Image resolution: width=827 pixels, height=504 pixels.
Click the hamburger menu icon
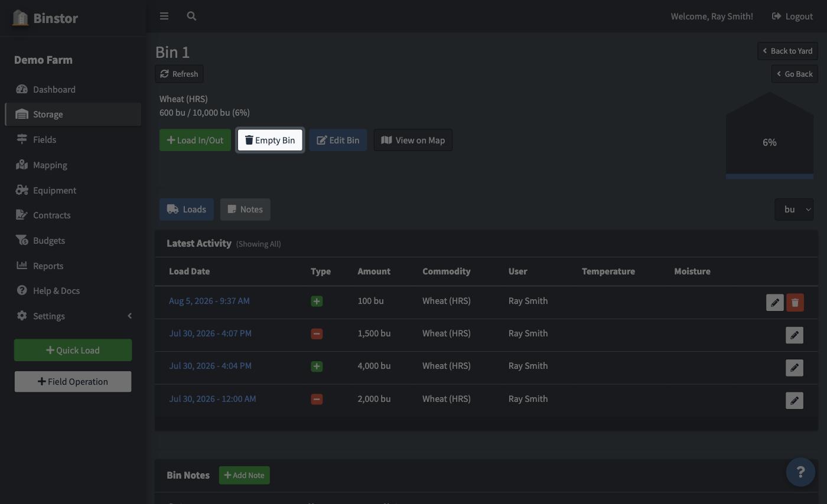164,16
